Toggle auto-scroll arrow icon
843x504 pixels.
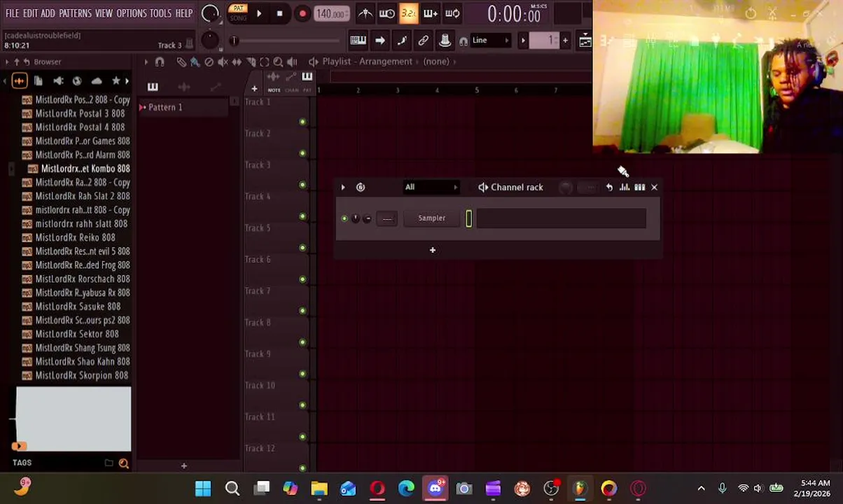click(x=379, y=41)
